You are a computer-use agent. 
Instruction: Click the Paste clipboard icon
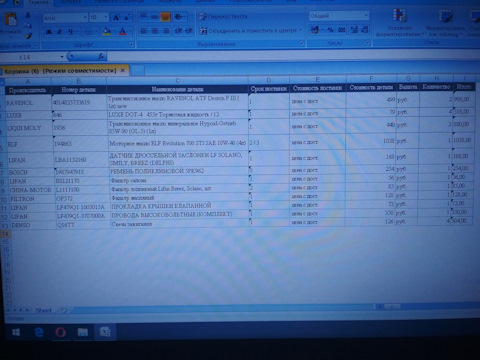(x=10, y=19)
